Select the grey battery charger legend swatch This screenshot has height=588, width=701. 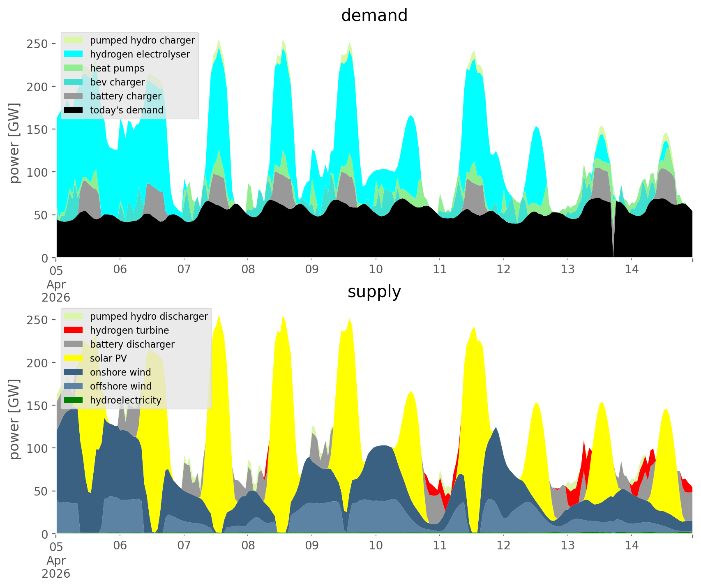click(74, 96)
